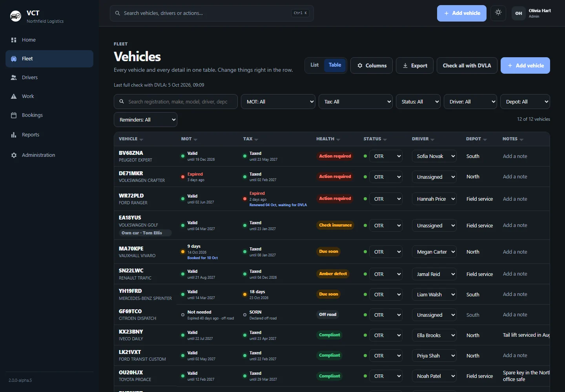Click Booked for 10 Oct link
This screenshot has height=392, width=565.
tap(202, 258)
